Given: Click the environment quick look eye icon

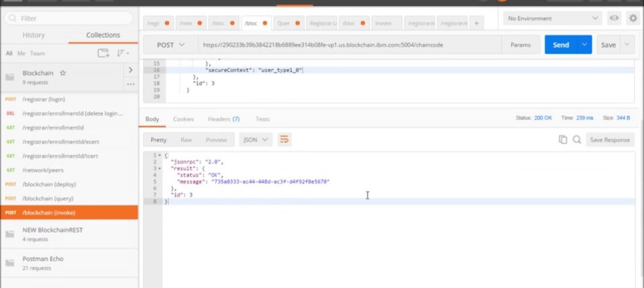Looking at the screenshot, I should 614,18.
